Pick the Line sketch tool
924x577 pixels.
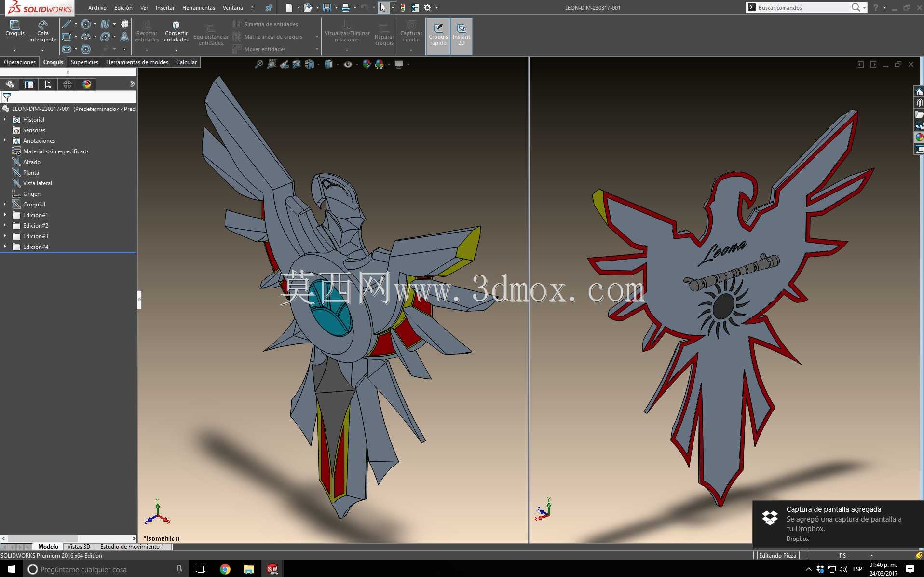coord(67,24)
